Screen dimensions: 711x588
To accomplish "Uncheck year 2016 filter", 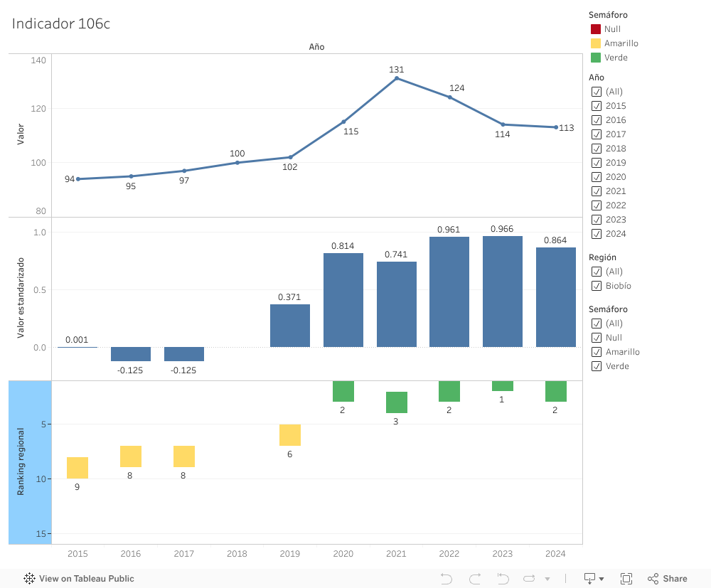I will click(597, 120).
